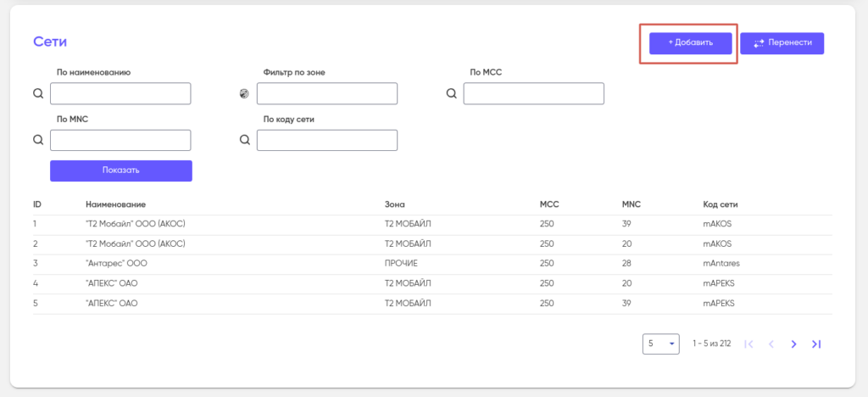Focus the По MCC input field
The image size is (868, 397).
pos(534,93)
